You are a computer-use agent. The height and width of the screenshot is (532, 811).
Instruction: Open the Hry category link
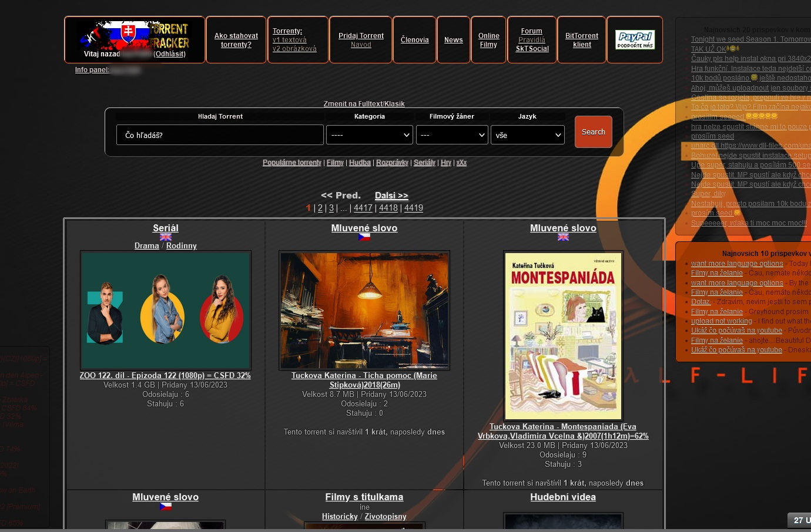tap(446, 163)
